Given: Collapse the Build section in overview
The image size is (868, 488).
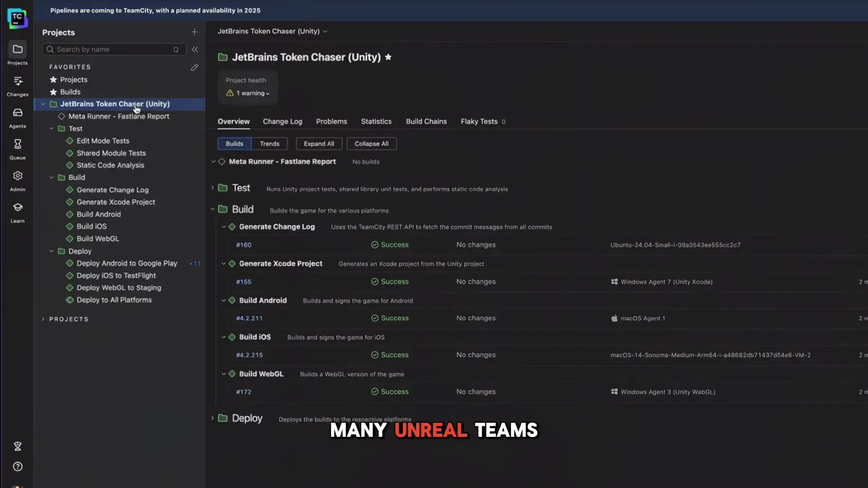Looking at the screenshot, I should (212, 209).
